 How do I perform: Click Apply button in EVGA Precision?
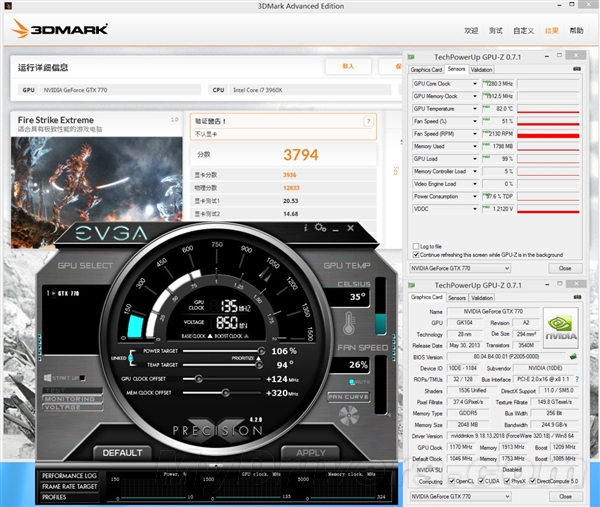coord(310,453)
